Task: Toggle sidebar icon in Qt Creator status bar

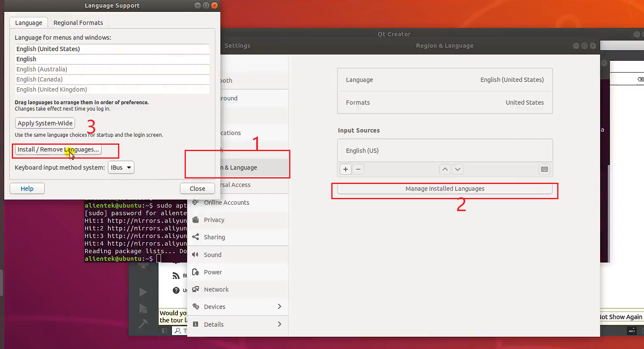Action: click(x=164, y=331)
